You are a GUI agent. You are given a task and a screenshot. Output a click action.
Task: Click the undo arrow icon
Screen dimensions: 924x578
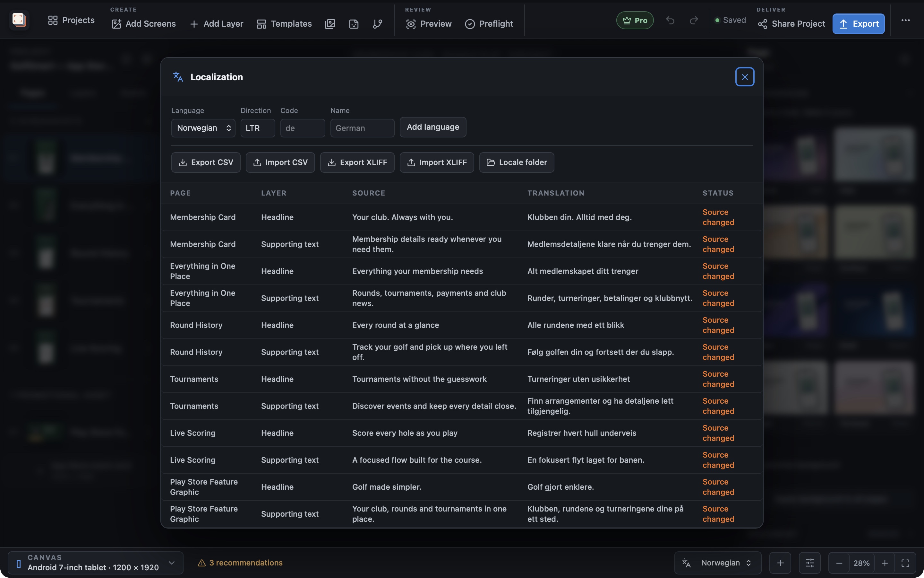[x=670, y=20]
